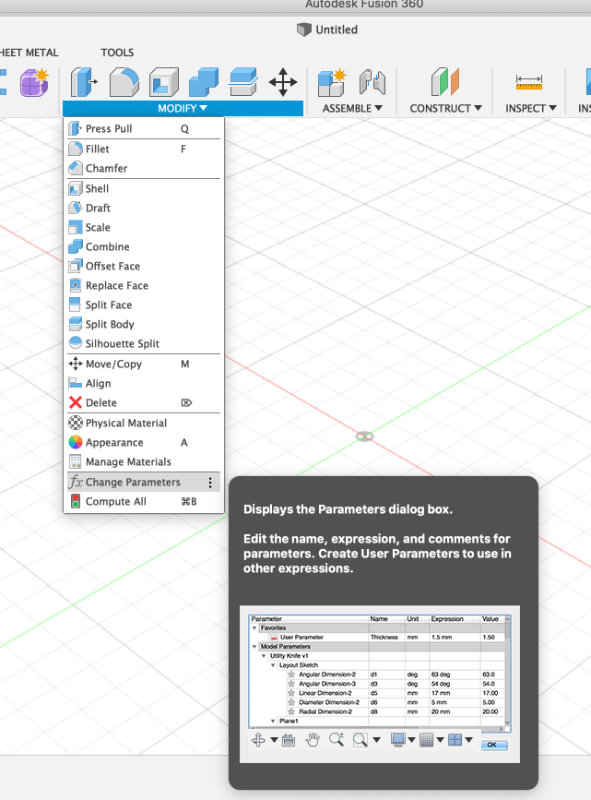
Task: Choose Align in the menu
Action: 144,384
